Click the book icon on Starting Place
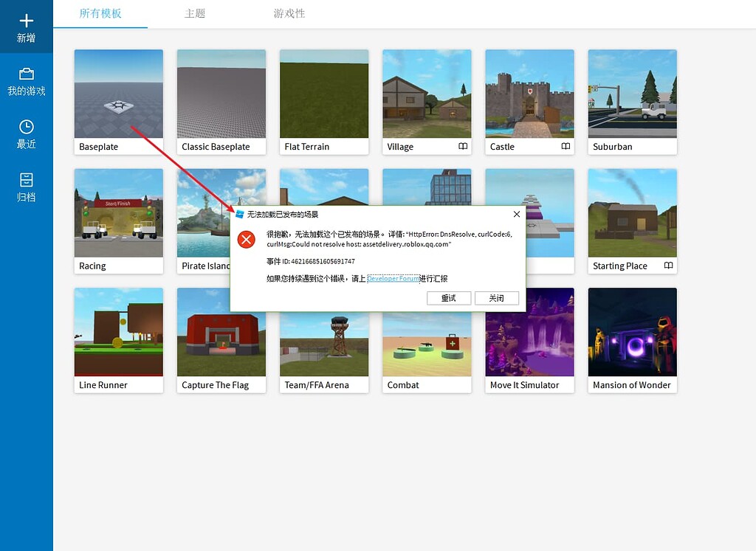Screen dimensions: 756x551 [668, 266]
